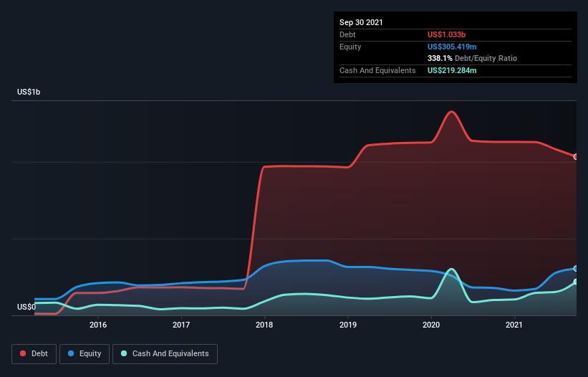This screenshot has width=588, height=377.
Task: Click Cash And Equivalents label in tooltip
Action: [x=377, y=70]
